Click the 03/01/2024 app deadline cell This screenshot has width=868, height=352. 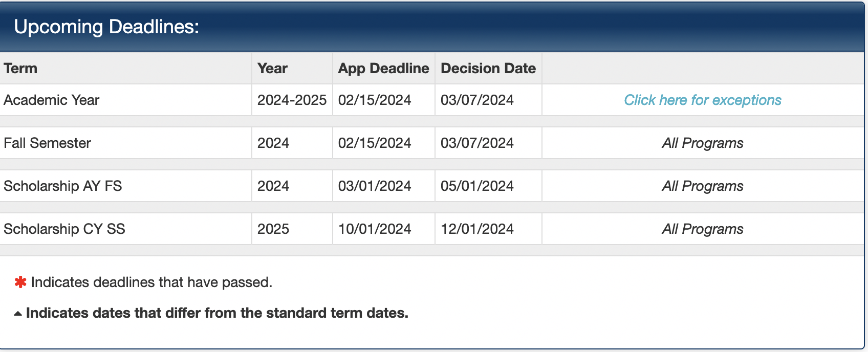coord(375,186)
